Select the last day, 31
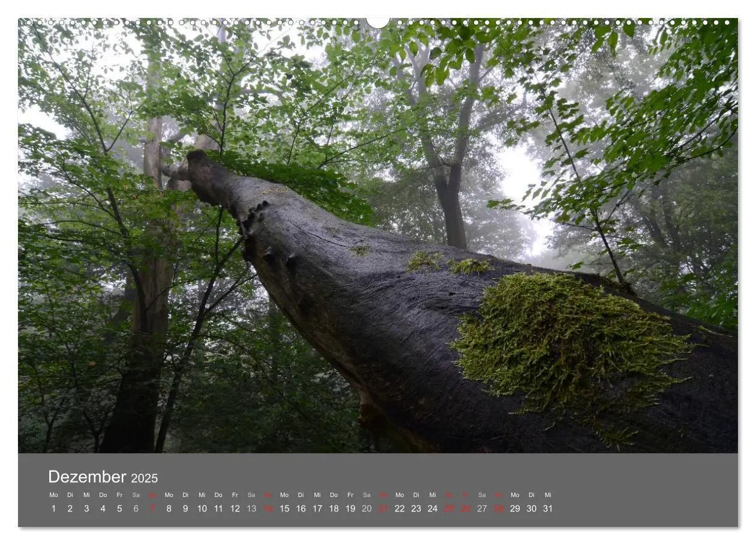The width and height of the screenshot is (756, 545). click(x=548, y=508)
